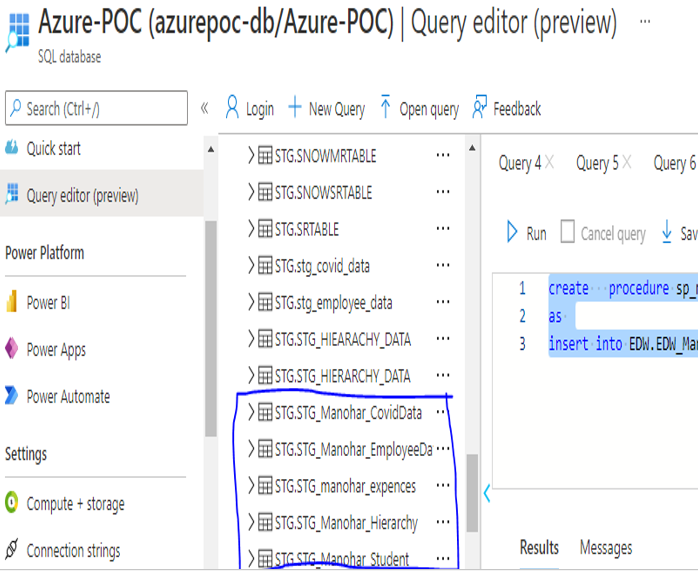Click the SQL database icon in header
The height and width of the screenshot is (571, 698).
[18, 32]
